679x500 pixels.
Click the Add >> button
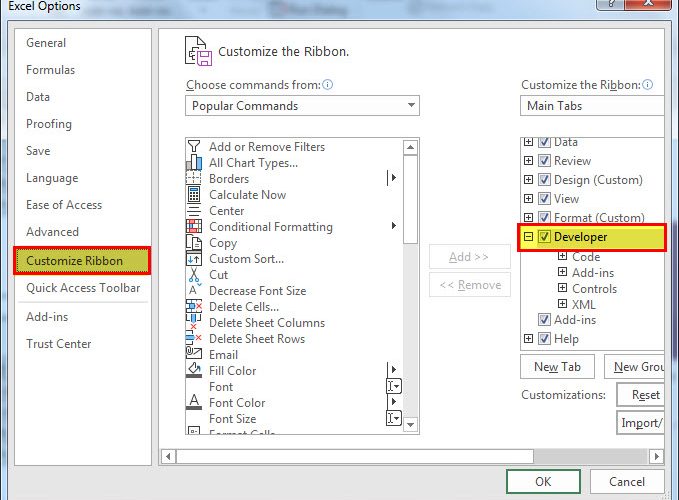(x=469, y=257)
